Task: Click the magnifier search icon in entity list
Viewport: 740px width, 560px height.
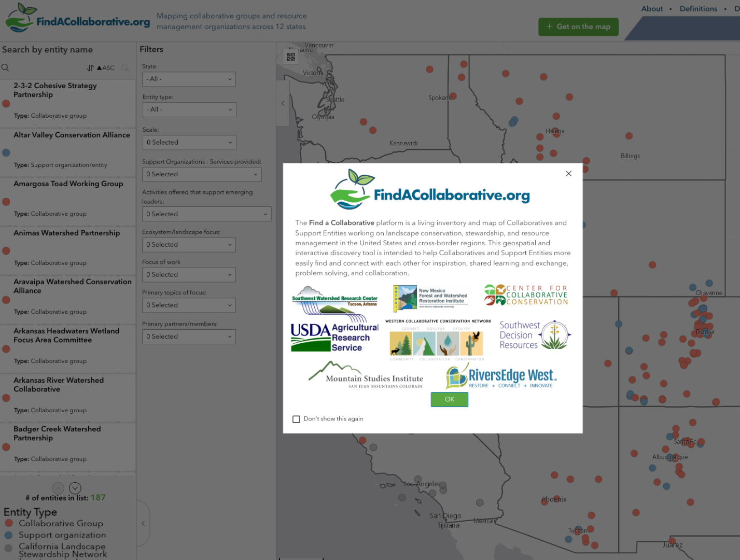Action: pos(5,67)
